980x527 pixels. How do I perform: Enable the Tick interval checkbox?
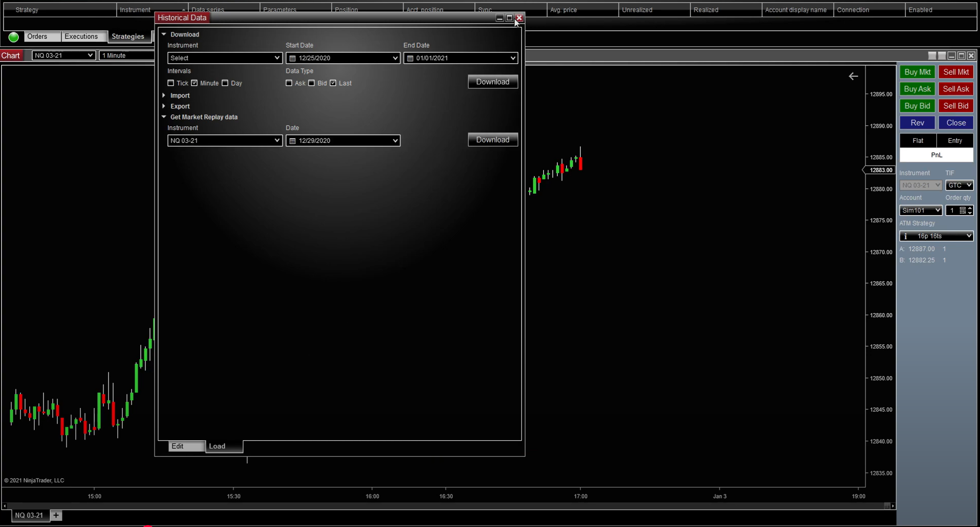171,83
